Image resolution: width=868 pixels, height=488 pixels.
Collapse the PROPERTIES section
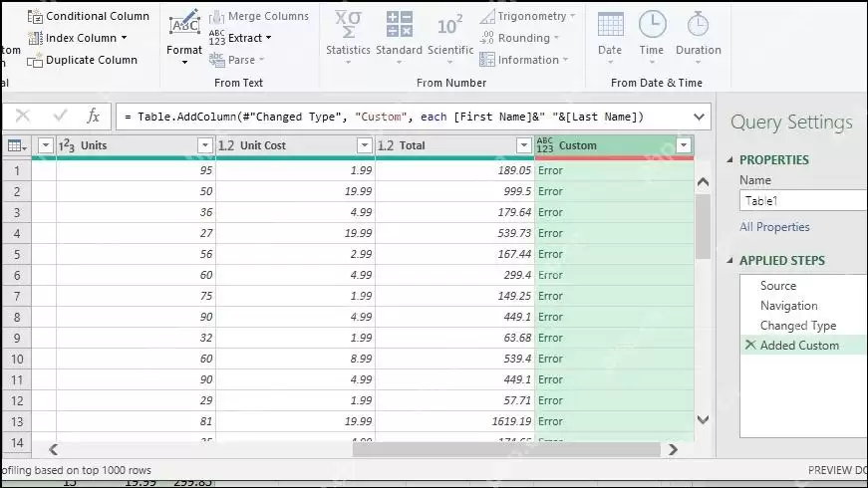[x=729, y=160]
